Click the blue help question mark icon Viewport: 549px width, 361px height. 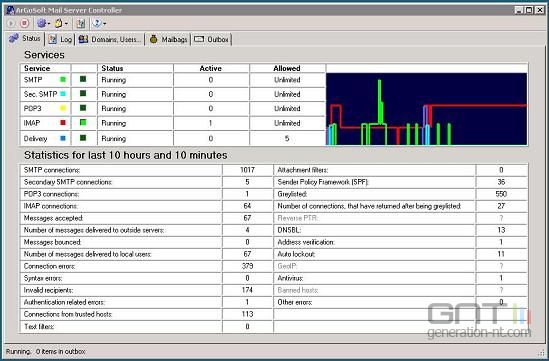[x=97, y=23]
